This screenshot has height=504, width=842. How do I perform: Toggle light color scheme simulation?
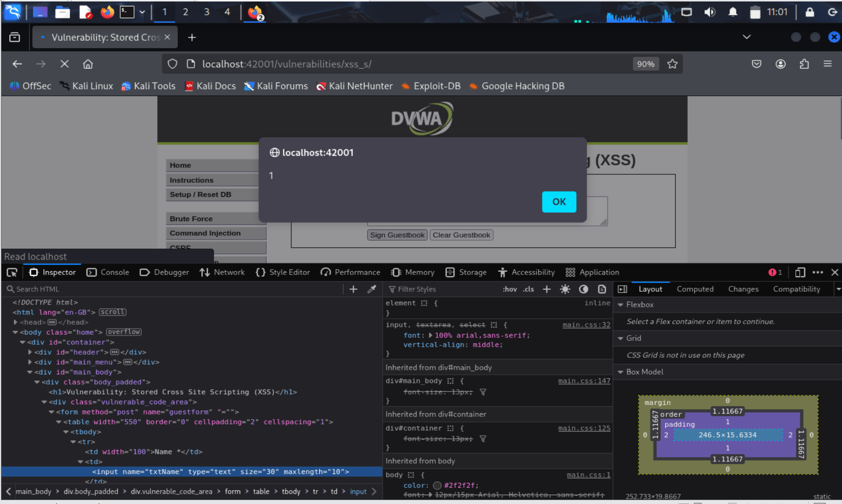tap(565, 289)
